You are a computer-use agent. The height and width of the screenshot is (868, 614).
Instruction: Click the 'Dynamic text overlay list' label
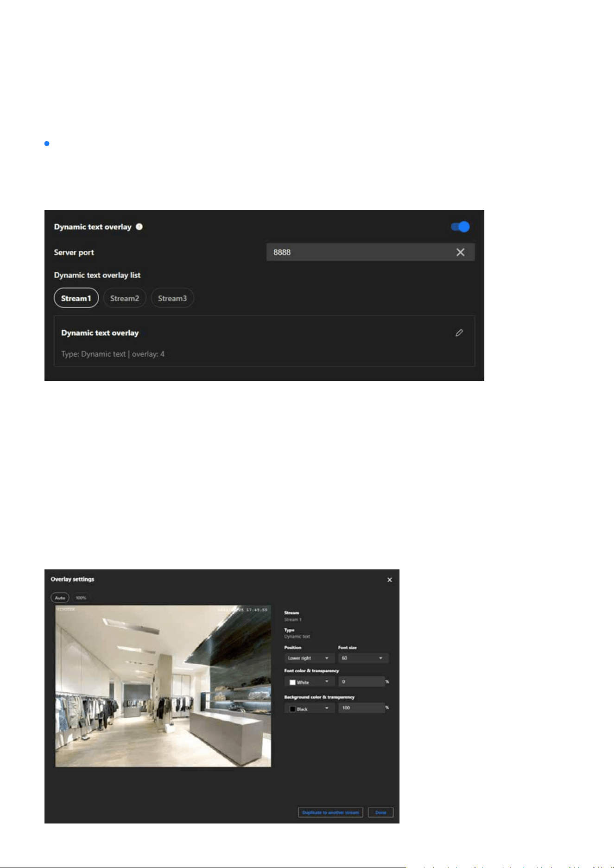coord(97,275)
